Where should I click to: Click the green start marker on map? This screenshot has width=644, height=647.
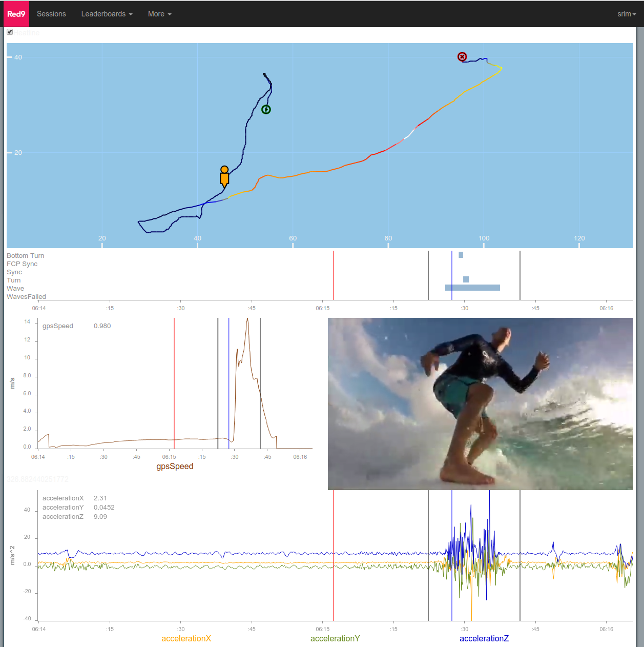click(x=266, y=110)
